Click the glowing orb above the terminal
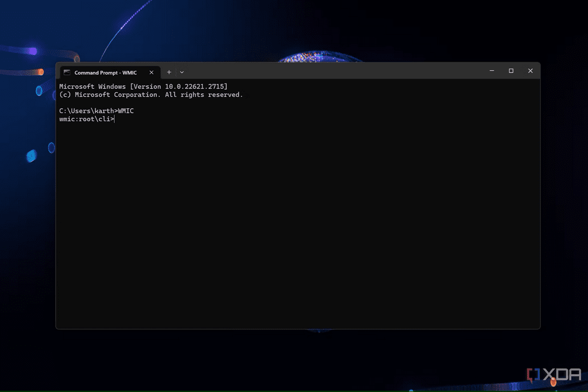Screen dimensions: 588x392 click(x=309, y=57)
